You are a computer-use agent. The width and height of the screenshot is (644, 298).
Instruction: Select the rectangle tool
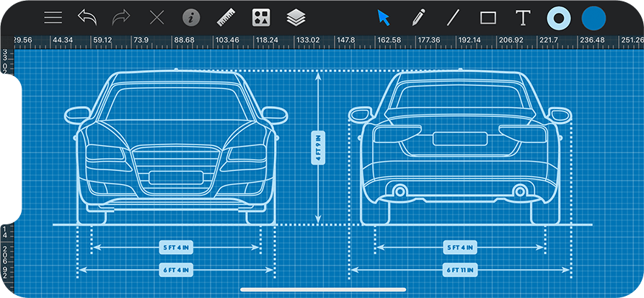point(488,18)
